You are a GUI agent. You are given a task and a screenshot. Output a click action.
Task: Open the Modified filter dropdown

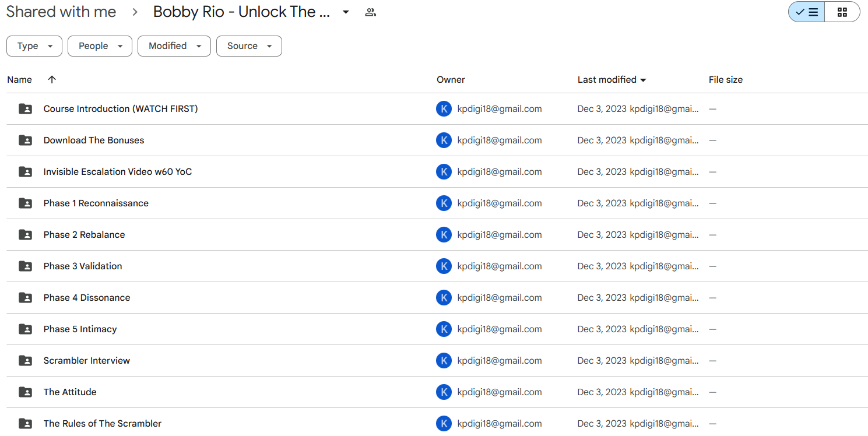174,46
